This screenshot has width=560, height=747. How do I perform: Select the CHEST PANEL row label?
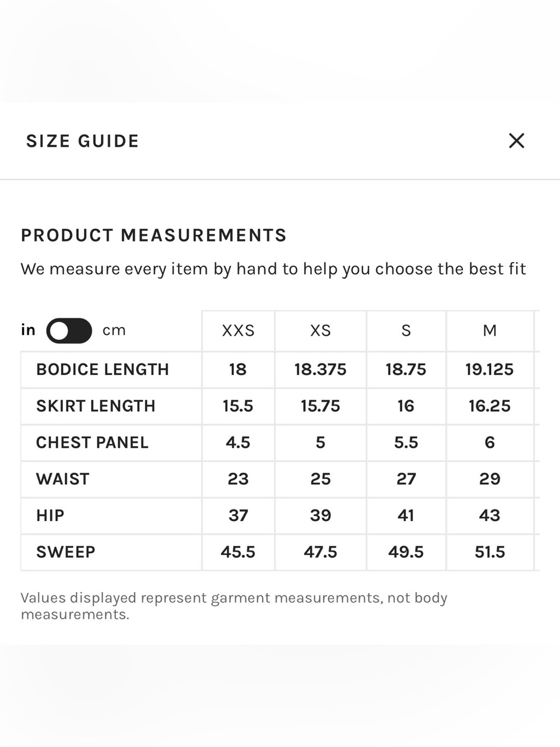tap(92, 443)
